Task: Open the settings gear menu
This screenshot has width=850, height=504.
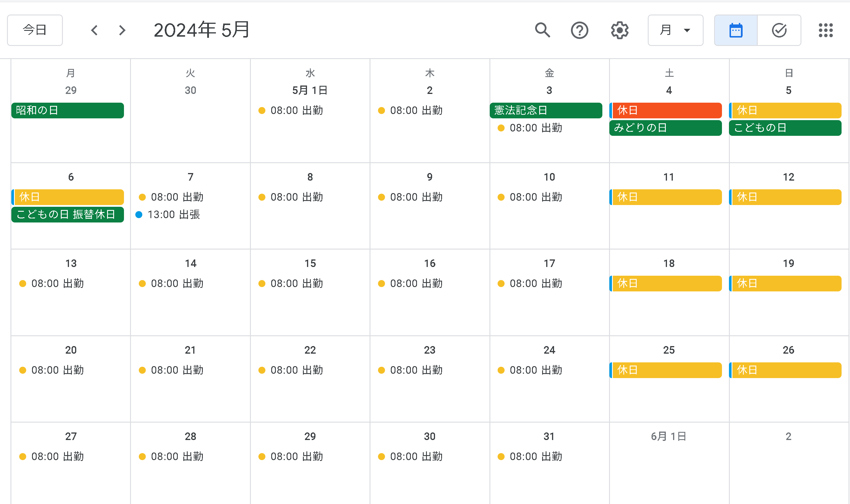Action: tap(619, 30)
